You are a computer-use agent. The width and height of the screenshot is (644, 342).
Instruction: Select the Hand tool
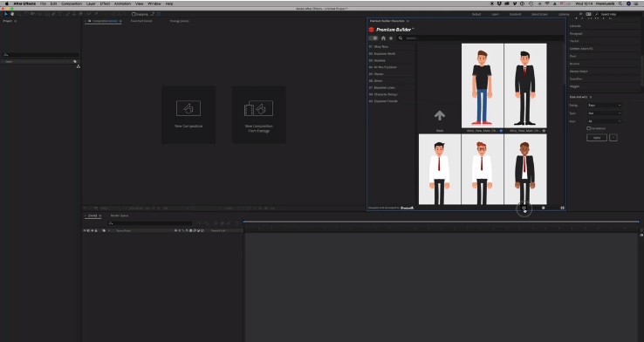[x=12, y=14]
